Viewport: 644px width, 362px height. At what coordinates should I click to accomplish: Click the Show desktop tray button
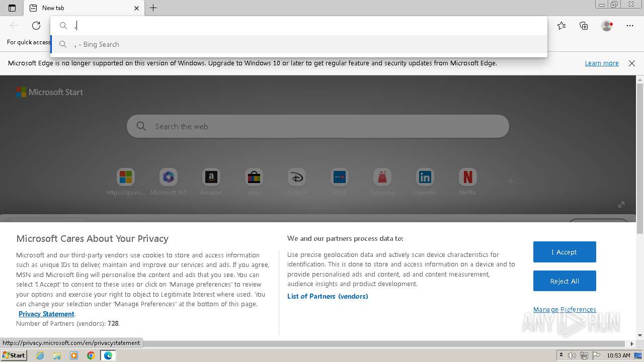pyautogui.click(x=638, y=355)
